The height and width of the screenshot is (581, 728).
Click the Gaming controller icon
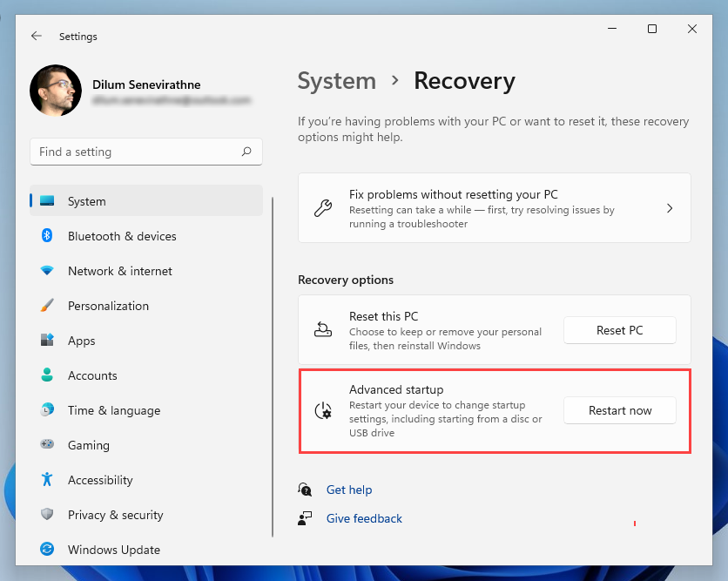coord(47,445)
